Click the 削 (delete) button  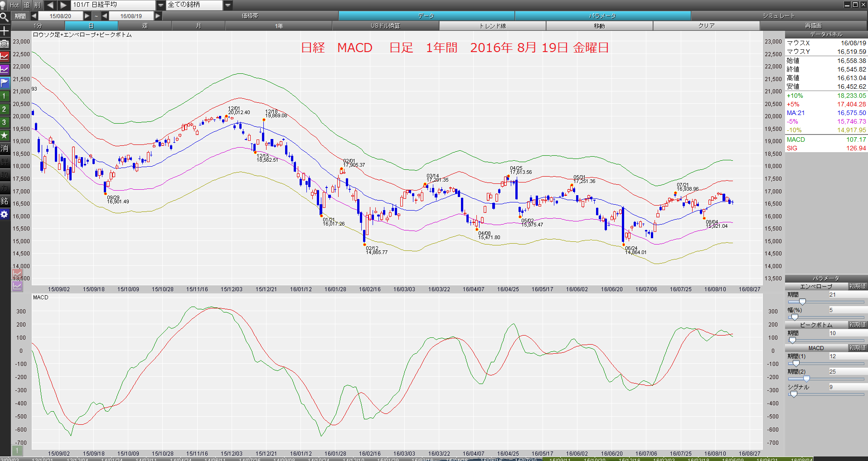(38, 5)
